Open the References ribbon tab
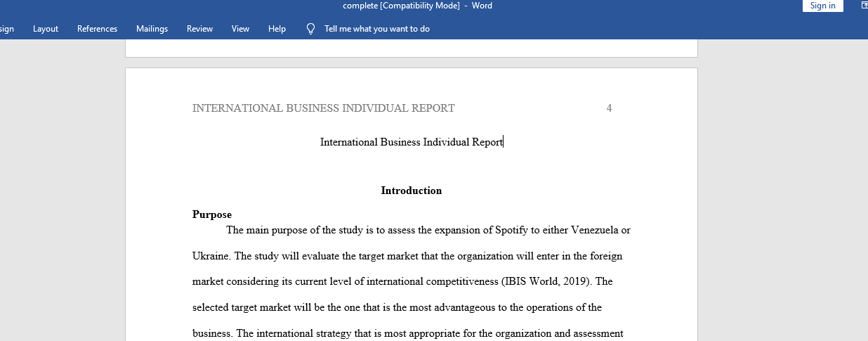Image resolution: width=868 pixels, height=341 pixels. 97,29
